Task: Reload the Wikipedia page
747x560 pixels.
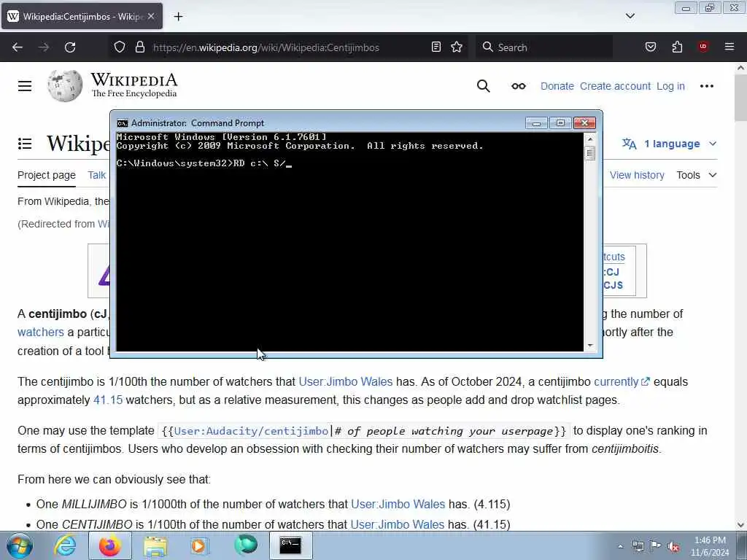Action: [x=70, y=47]
